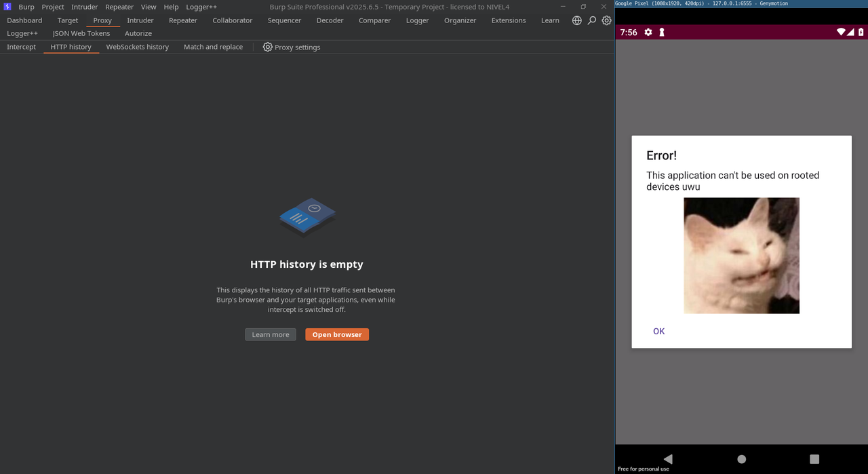The height and width of the screenshot is (474, 868).
Task: Tap OK in the Error dialog
Action: [x=659, y=331]
